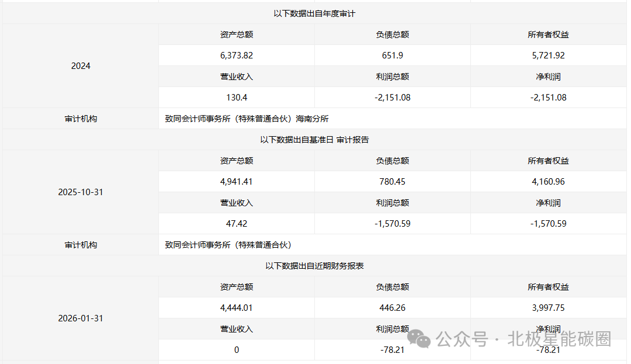Click the equity value 3,997.75
The height and width of the screenshot is (364, 631).
click(549, 308)
